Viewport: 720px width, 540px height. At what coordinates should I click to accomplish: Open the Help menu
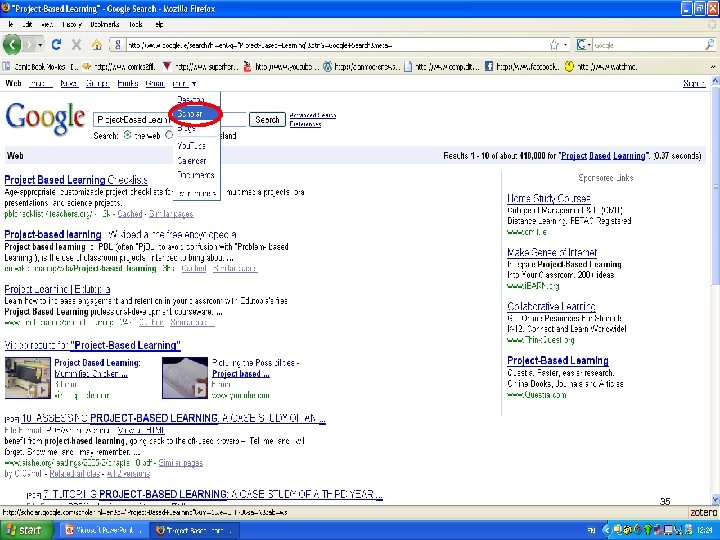coord(159,24)
